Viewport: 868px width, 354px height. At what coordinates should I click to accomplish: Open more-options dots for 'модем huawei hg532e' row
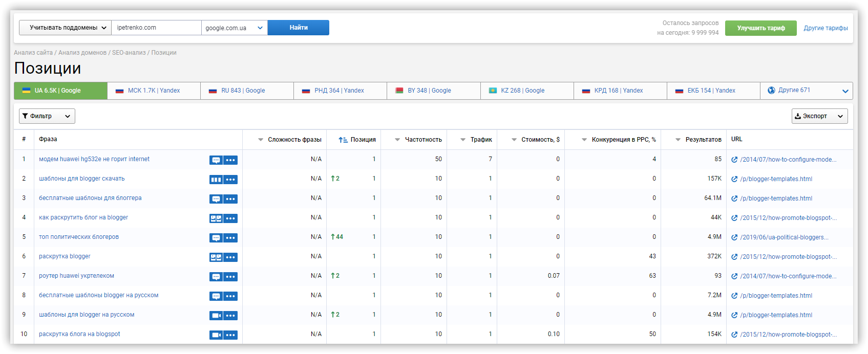pyautogui.click(x=230, y=160)
